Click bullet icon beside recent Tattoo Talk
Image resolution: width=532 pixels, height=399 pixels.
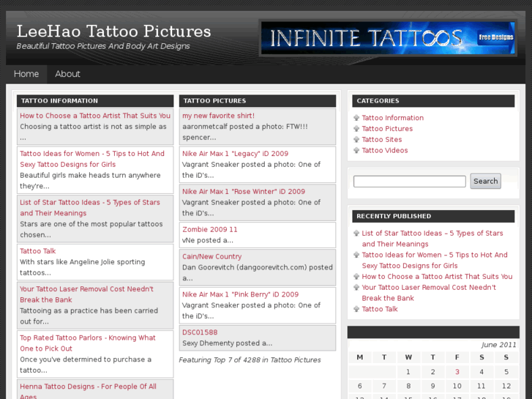click(x=356, y=310)
